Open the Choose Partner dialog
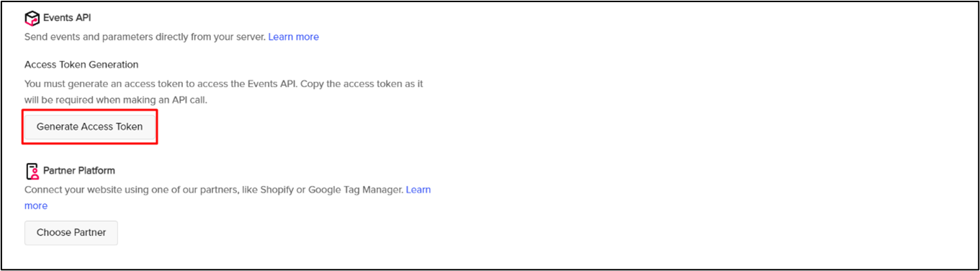 (x=71, y=232)
